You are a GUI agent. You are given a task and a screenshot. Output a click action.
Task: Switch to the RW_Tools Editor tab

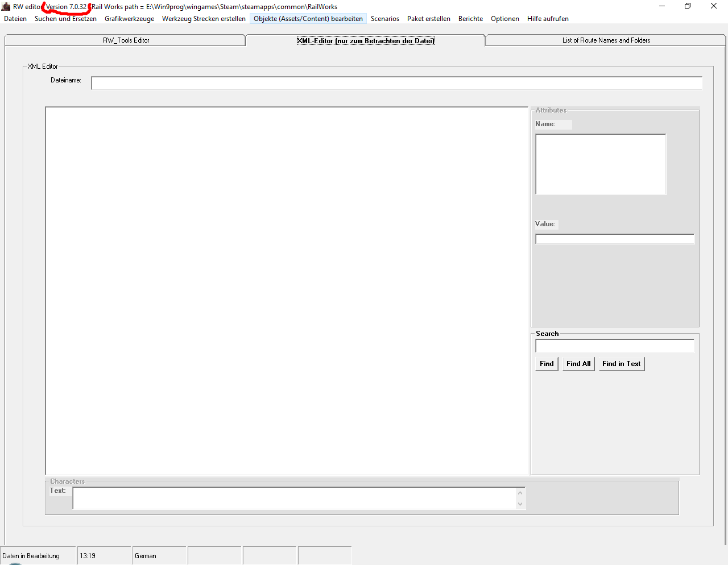coord(126,40)
